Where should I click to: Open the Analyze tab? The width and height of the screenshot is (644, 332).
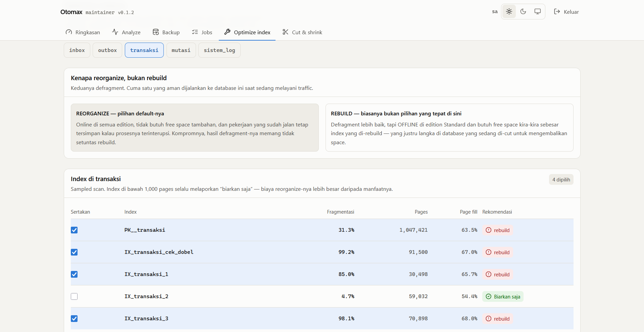(126, 32)
